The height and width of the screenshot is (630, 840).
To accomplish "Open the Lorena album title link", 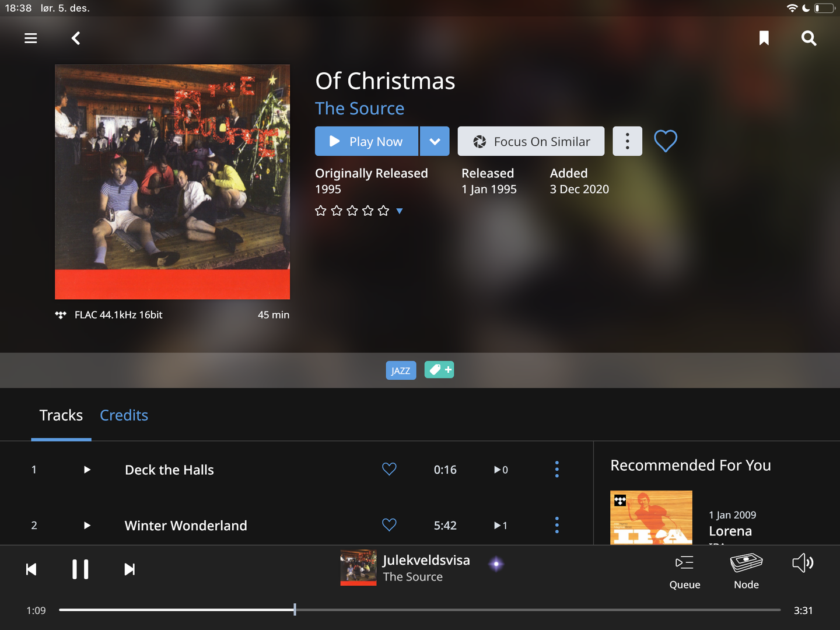I will (730, 531).
